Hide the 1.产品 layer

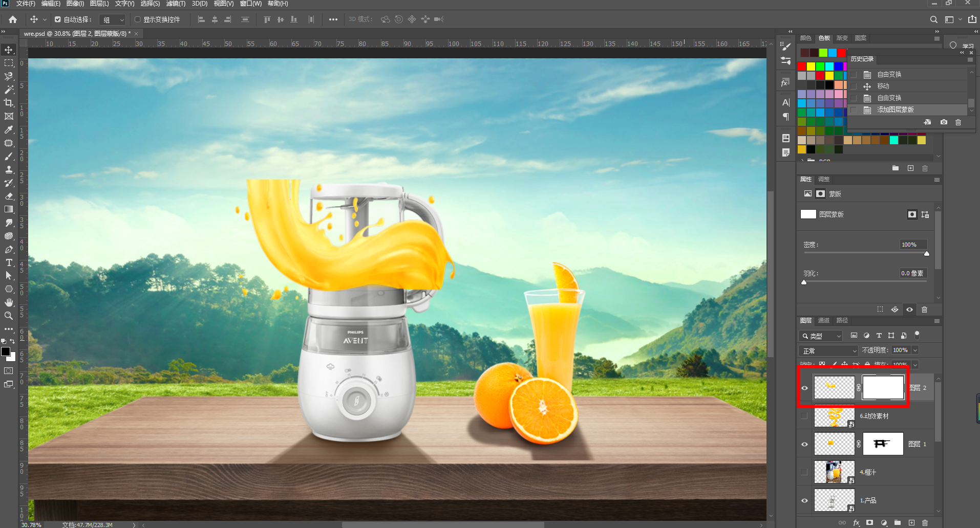click(804, 500)
